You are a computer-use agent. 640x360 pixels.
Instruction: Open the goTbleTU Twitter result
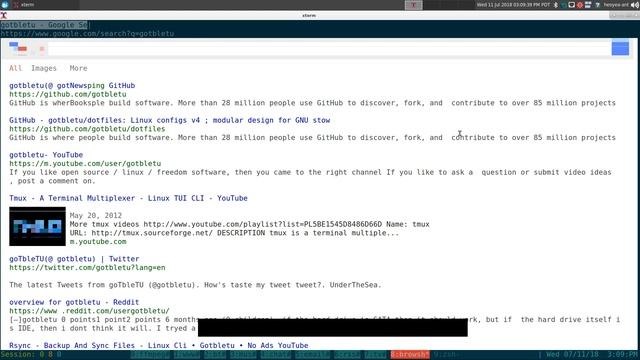[74, 259]
